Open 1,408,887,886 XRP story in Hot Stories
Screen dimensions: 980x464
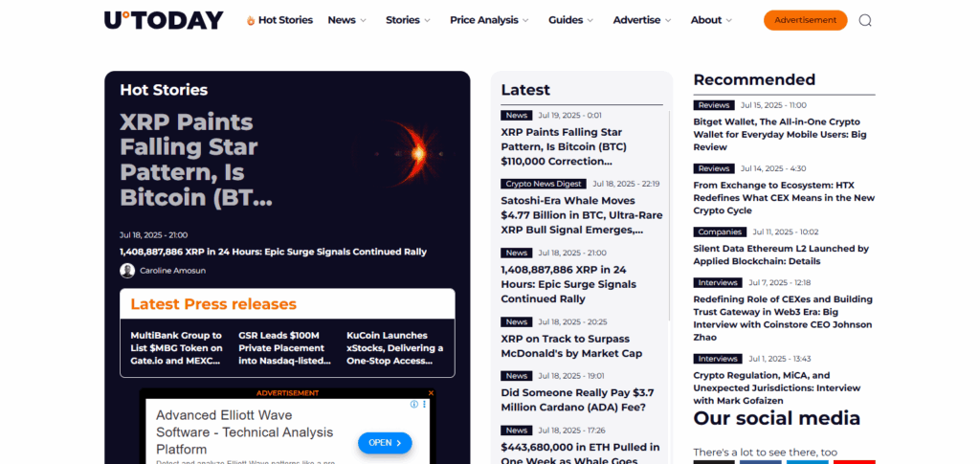pos(273,252)
